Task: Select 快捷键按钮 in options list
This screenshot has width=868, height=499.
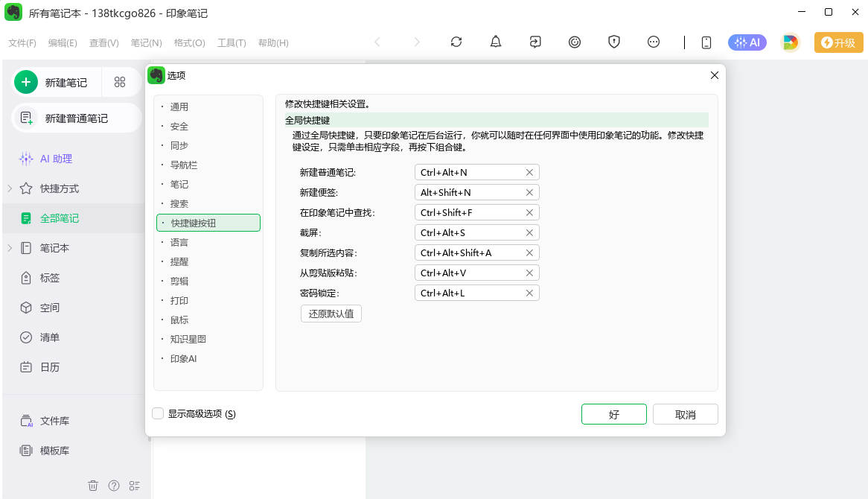Action: [208, 223]
